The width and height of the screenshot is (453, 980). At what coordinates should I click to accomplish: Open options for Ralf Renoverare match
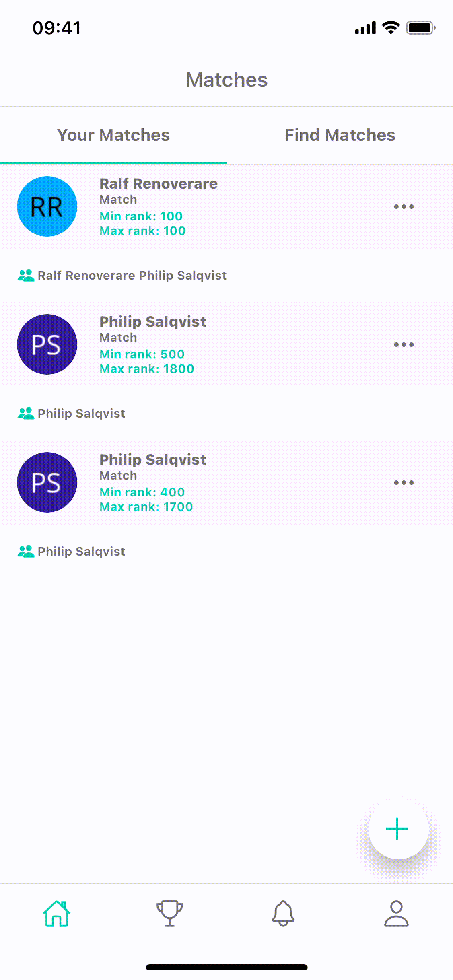point(404,207)
